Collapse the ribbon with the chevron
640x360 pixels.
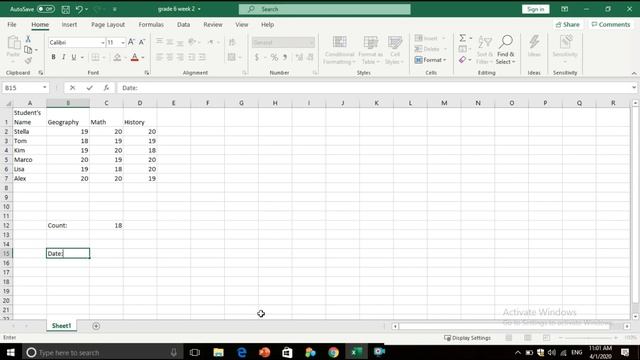634,73
